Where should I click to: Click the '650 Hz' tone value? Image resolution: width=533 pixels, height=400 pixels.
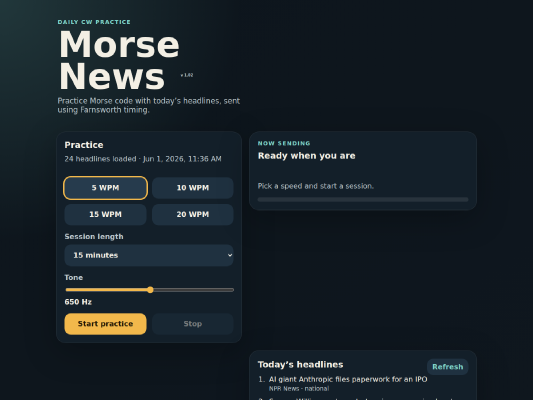click(78, 302)
